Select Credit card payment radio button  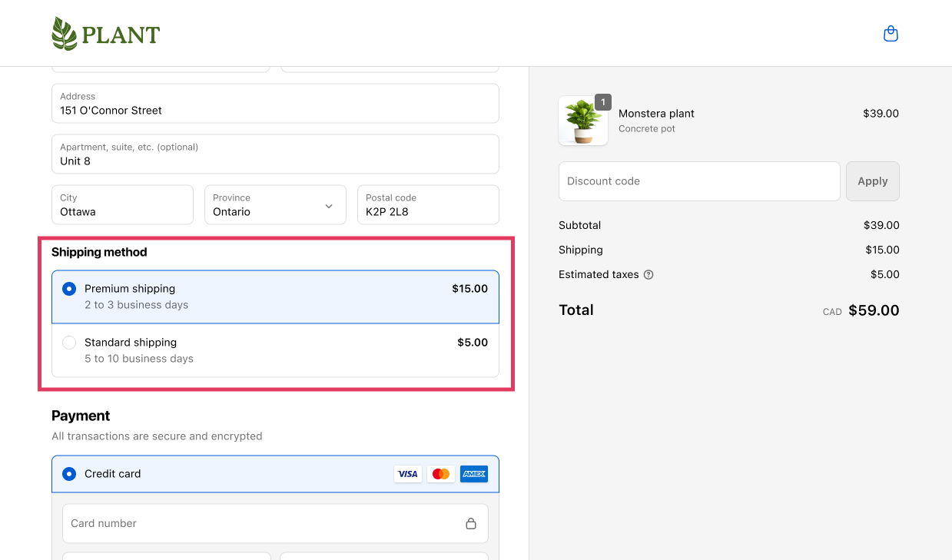69,474
